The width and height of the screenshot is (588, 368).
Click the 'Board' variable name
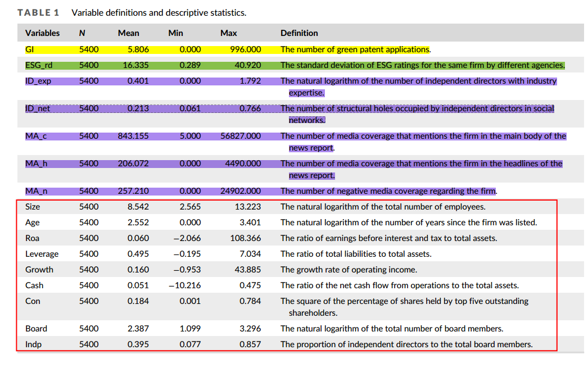[37, 329]
